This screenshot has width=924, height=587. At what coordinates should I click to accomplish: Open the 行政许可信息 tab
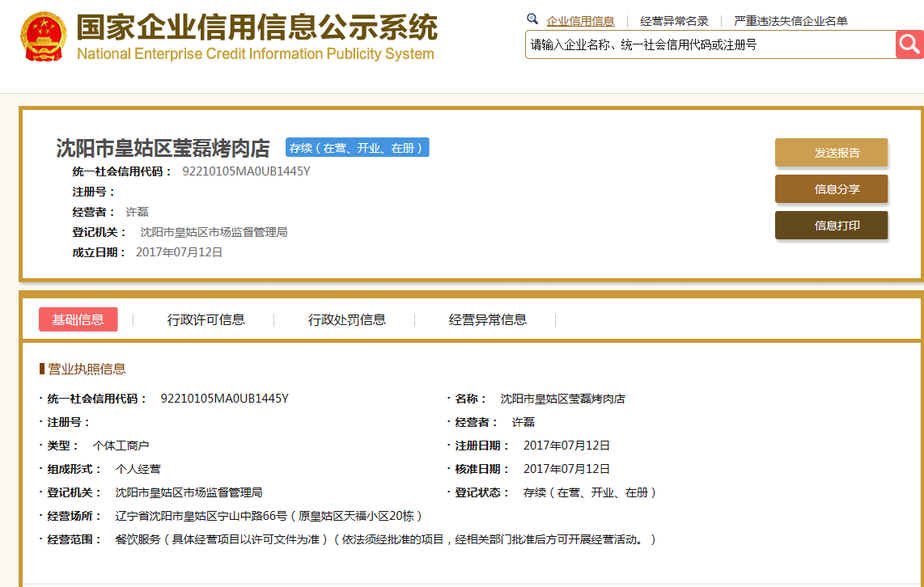(206, 319)
